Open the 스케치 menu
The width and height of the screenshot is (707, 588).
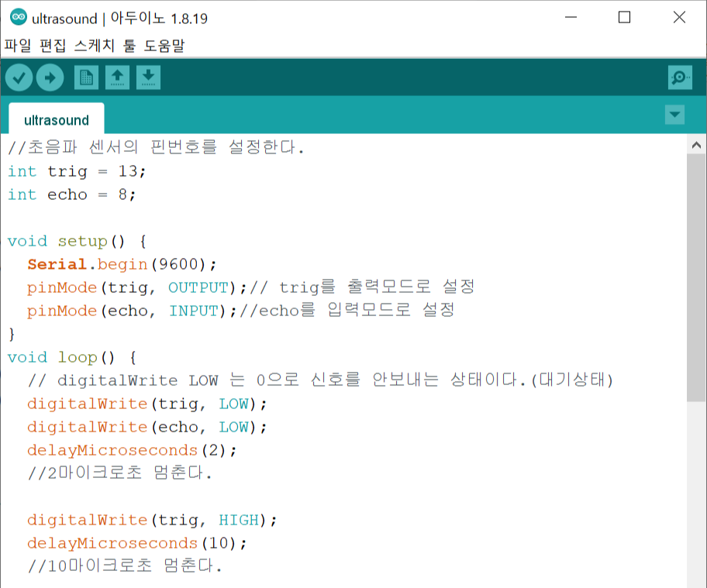(95, 46)
